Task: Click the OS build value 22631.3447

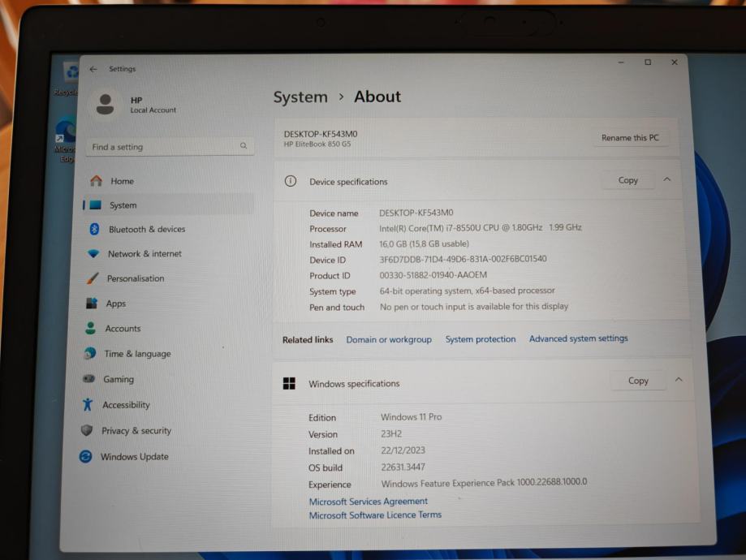Action: [x=403, y=467]
